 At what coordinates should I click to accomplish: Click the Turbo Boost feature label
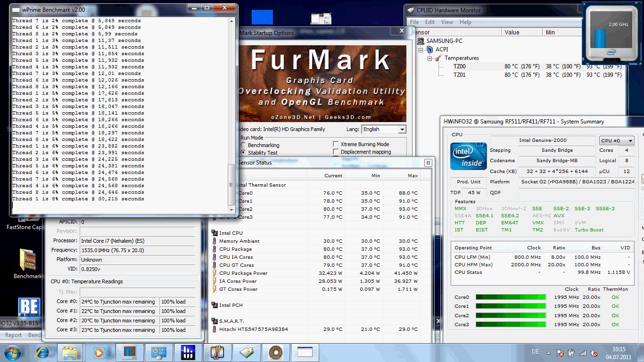click(589, 230)
